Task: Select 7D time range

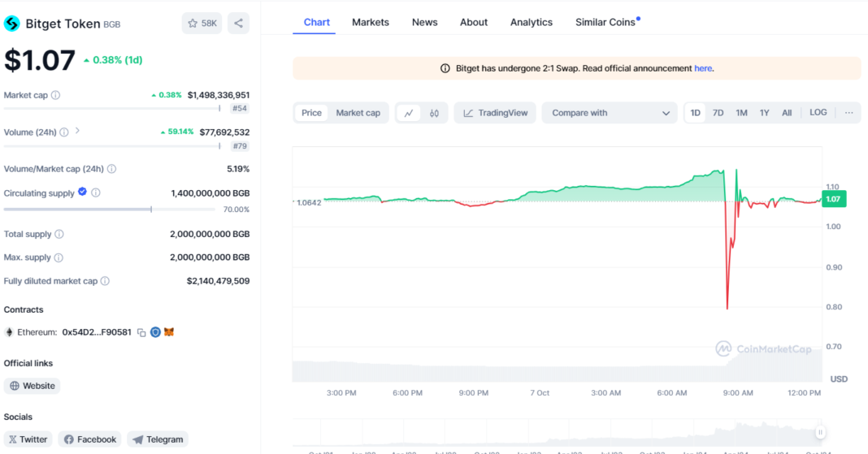Action: pos(718,113)
